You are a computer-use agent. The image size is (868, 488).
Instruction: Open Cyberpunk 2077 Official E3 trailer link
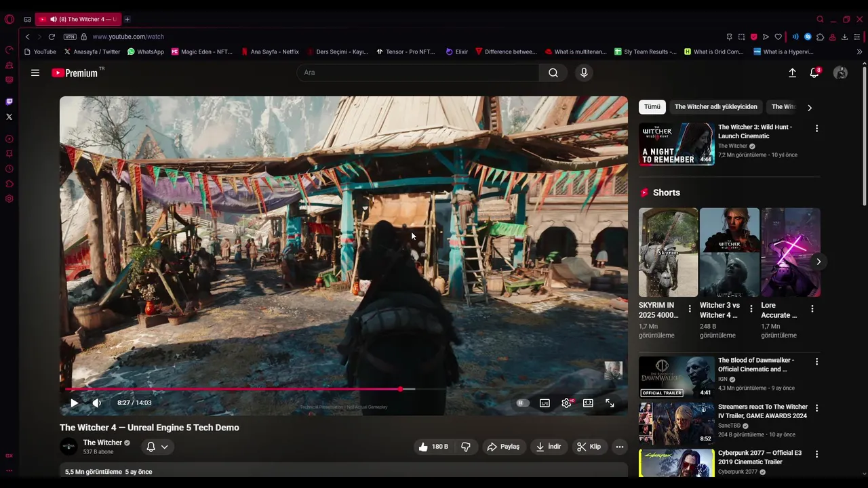(759, 457)
